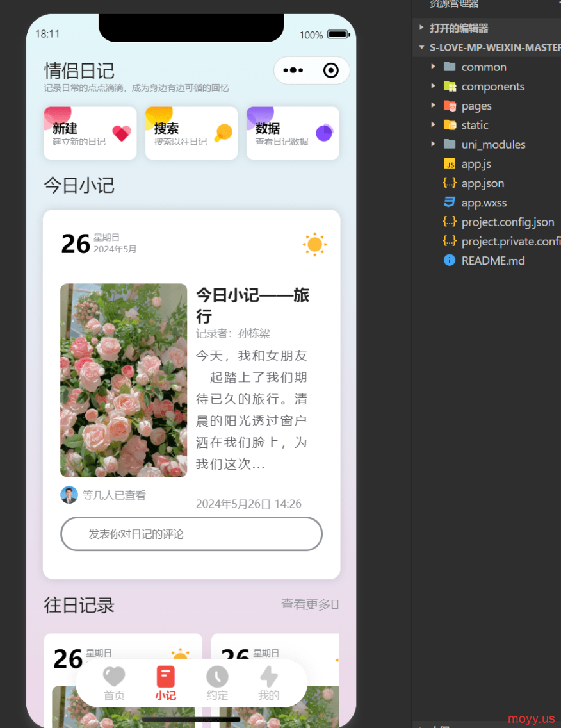
Task: Expand the uni_modules folder arrow
Action: pyautogui.click(x=433, y=144)
